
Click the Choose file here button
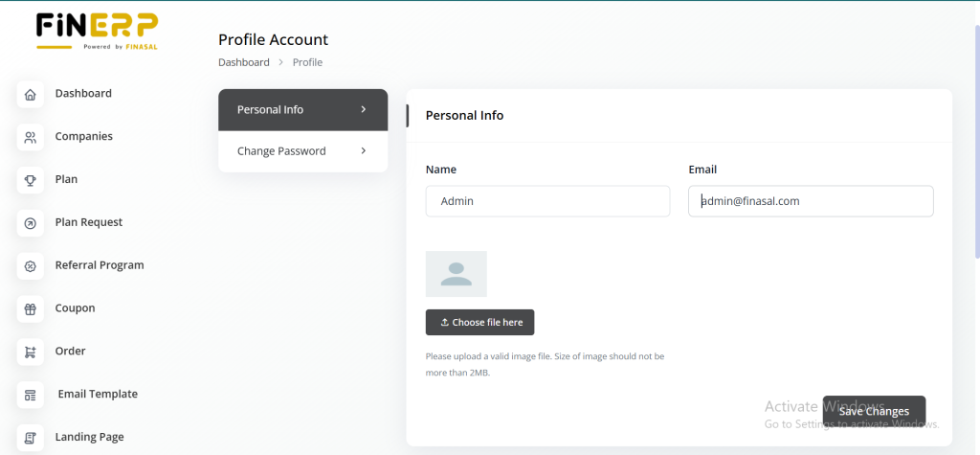pos(479,323)
